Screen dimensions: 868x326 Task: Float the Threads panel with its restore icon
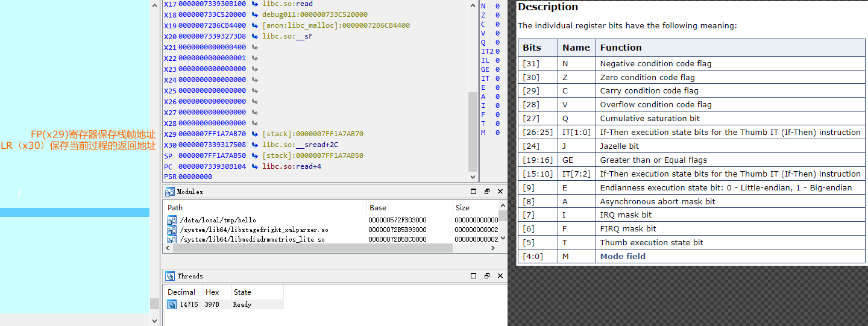pos(486,276)
